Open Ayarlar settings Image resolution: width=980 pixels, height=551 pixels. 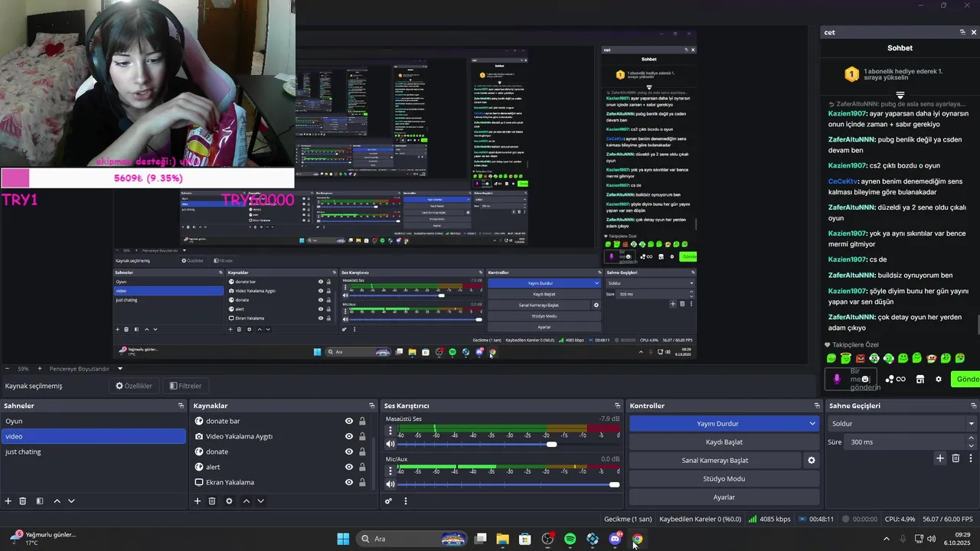724,497
